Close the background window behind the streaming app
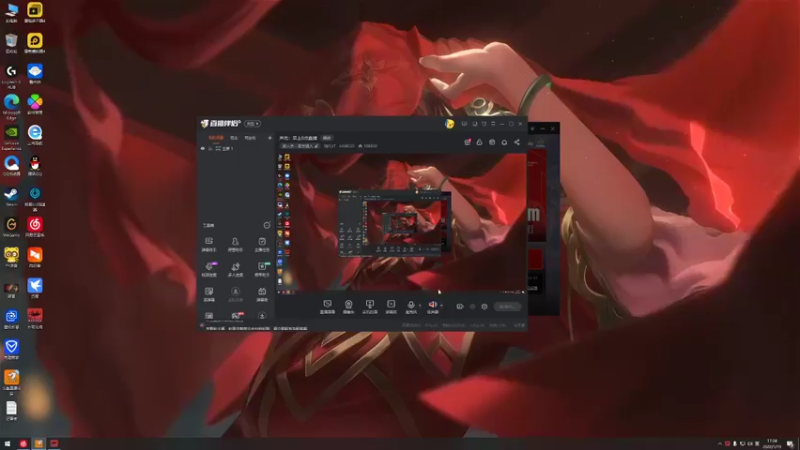Screen dimensions: 800x450 (x=553, y=129)
